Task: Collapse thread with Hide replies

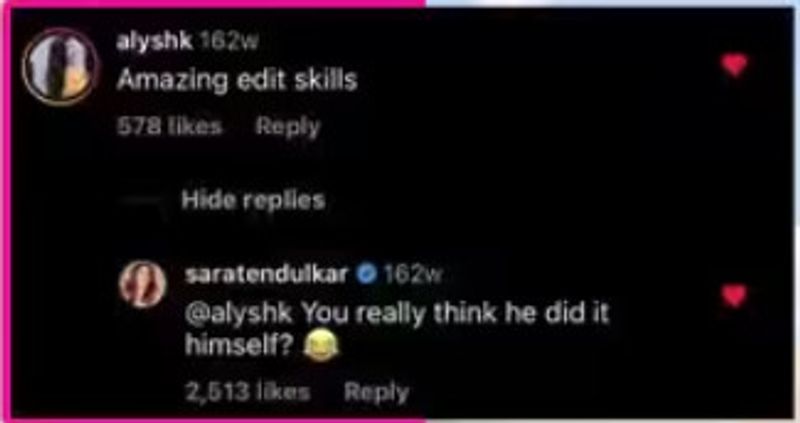Action: tap(253, 200)
